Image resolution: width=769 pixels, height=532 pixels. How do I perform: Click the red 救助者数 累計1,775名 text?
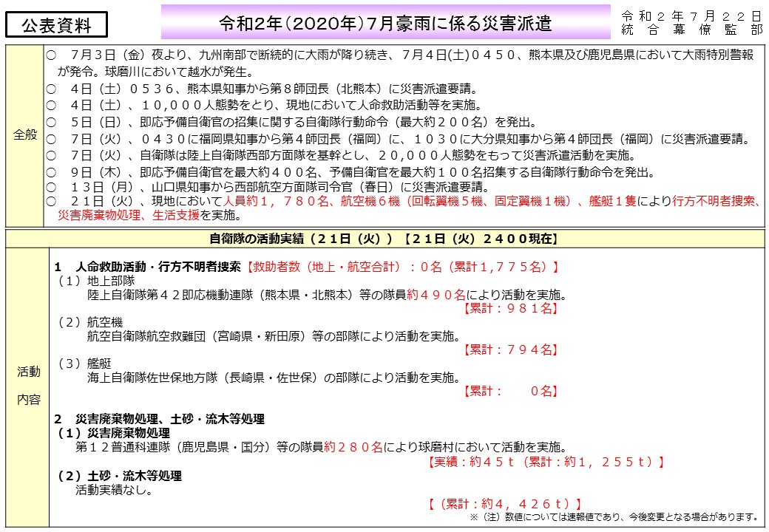(x=402, y=267)
